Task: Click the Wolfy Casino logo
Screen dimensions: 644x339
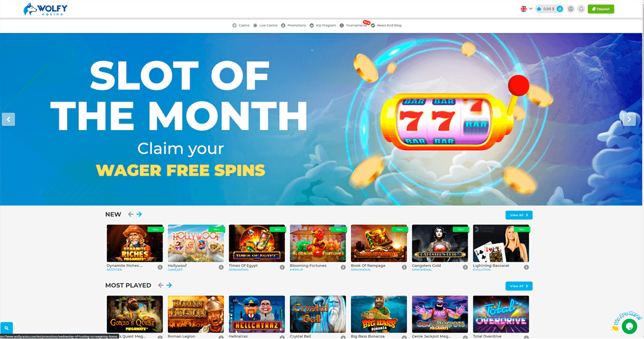Action: coord(46,9)
